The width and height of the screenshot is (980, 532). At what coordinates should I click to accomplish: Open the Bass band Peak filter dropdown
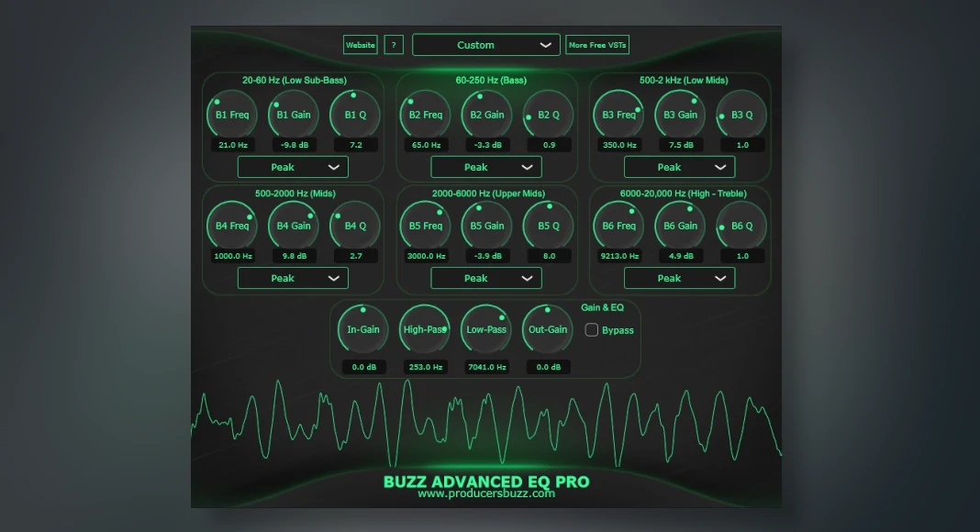tap(486, 167)
